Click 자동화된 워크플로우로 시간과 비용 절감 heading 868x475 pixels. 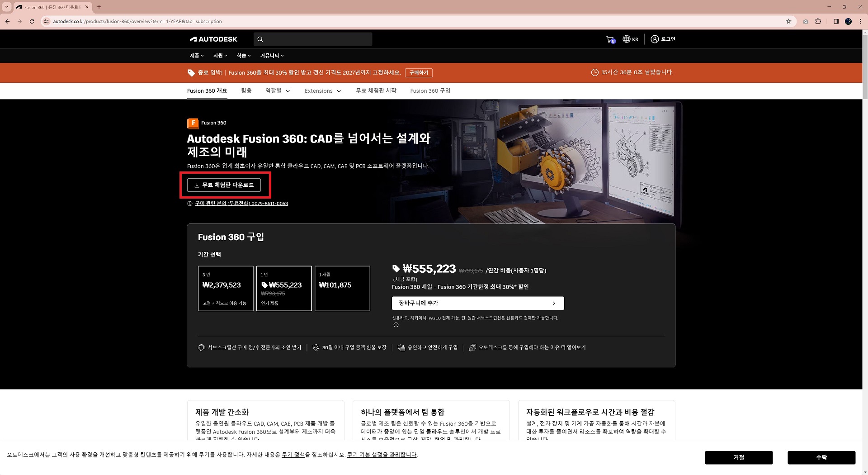(x=590, y=412)
